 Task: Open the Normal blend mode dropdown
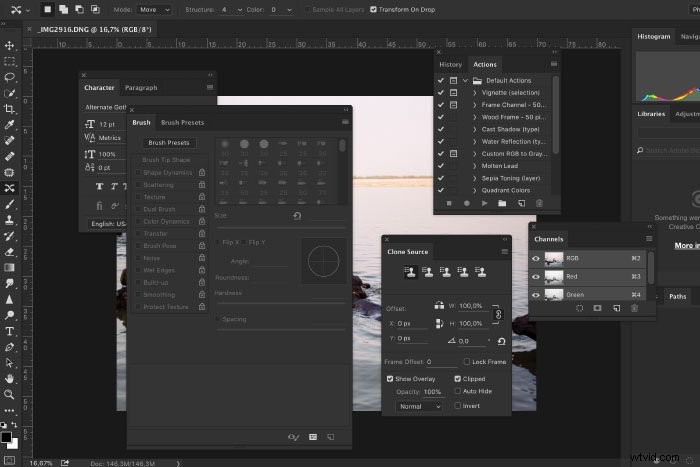[420, 406]
